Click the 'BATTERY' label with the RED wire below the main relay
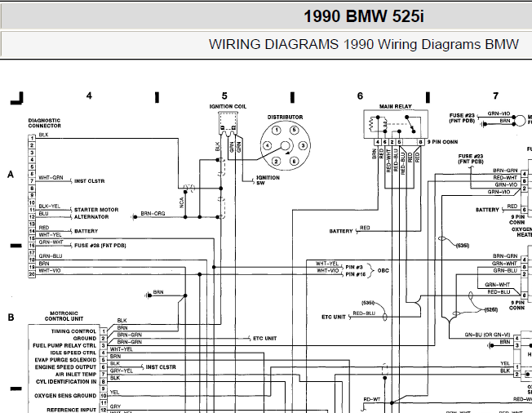The image size is (532, 413). tap(341, 231)
